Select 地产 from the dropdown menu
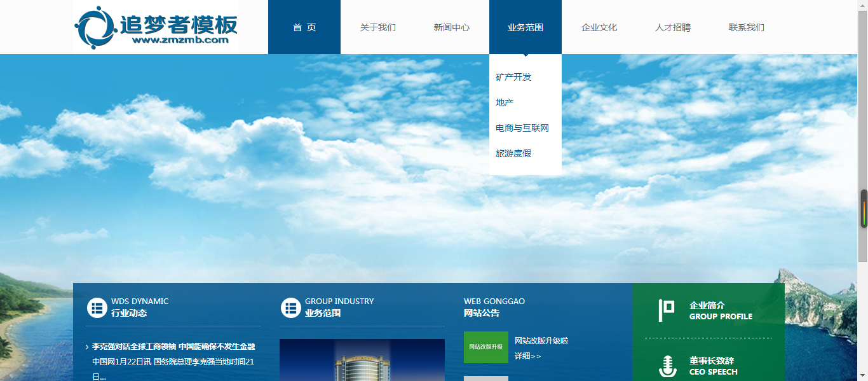 click(x=505, y=102)
